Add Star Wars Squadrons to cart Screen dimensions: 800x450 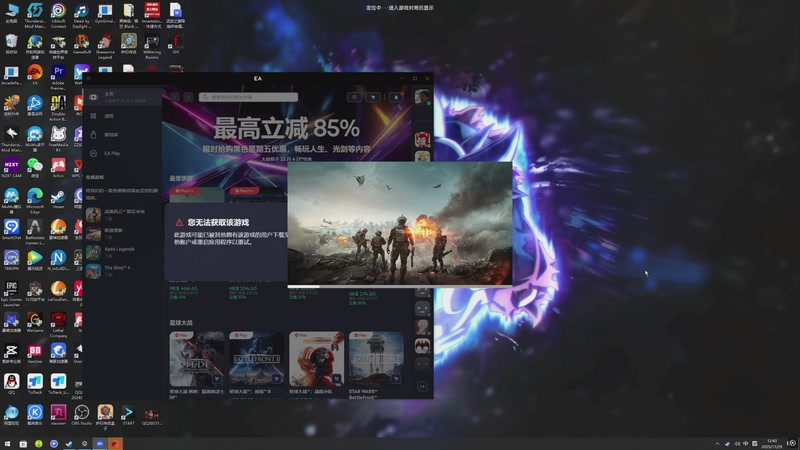[x=337, y=379]
